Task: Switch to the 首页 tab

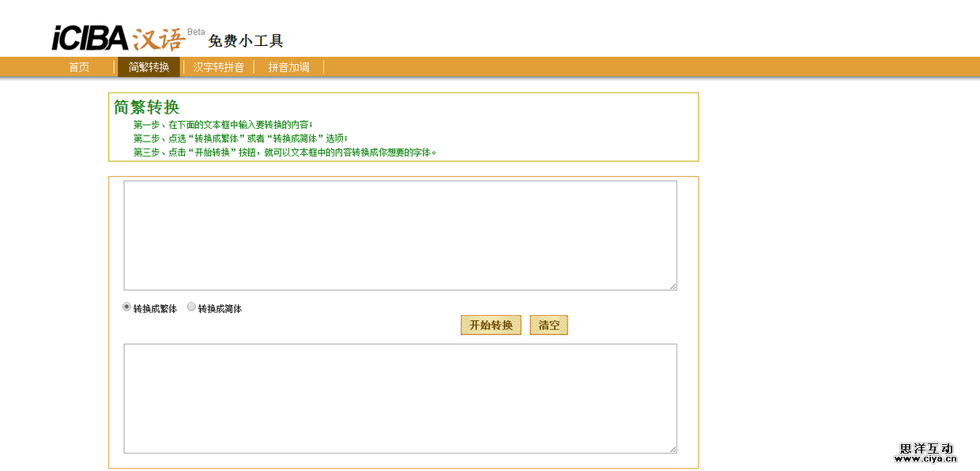Action: pyautogui.click(x=79, y=66)
